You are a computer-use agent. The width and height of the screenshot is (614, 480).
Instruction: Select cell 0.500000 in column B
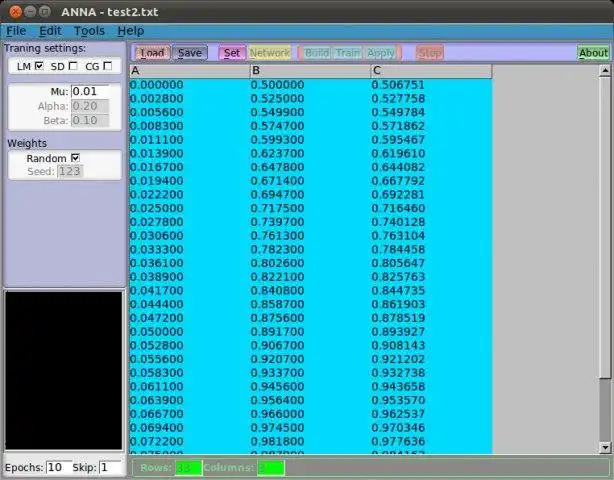point(277,85)
